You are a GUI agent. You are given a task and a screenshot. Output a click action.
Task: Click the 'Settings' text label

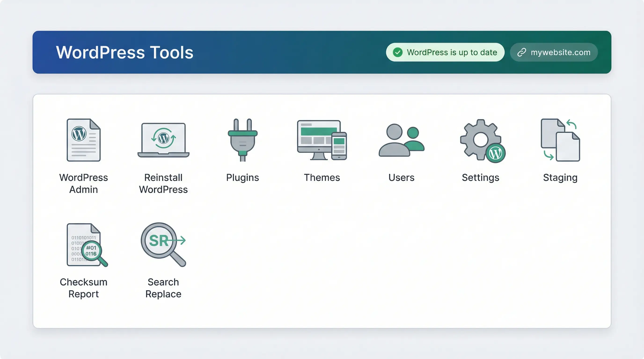pyautogui.click(x=480, y=177)
